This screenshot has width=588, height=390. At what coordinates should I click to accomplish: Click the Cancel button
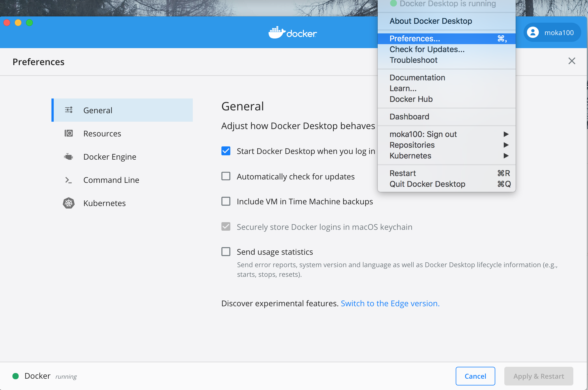[475, 376]
